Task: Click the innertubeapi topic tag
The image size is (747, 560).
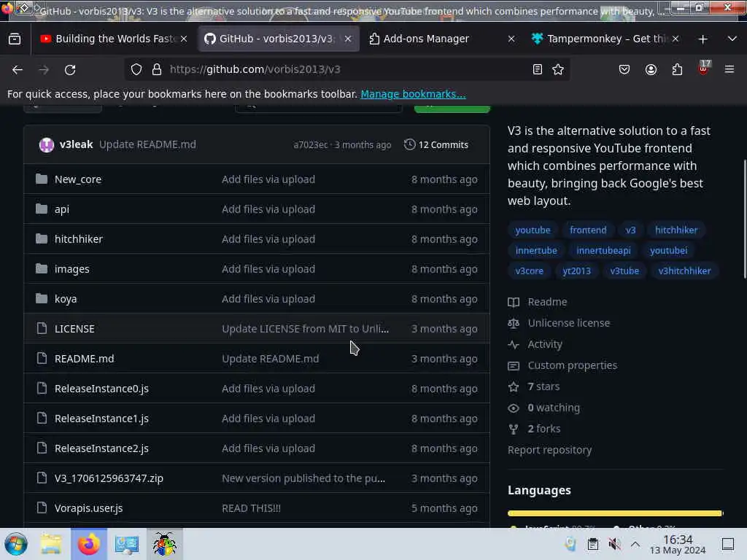Action: 603,251
